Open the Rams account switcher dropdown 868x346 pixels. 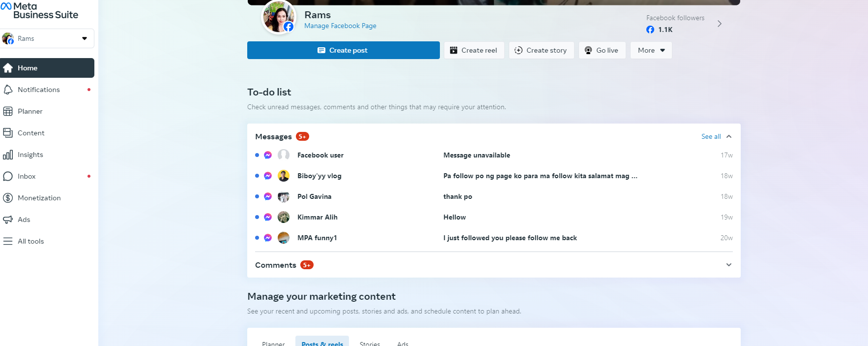click(x=47, y=38)
